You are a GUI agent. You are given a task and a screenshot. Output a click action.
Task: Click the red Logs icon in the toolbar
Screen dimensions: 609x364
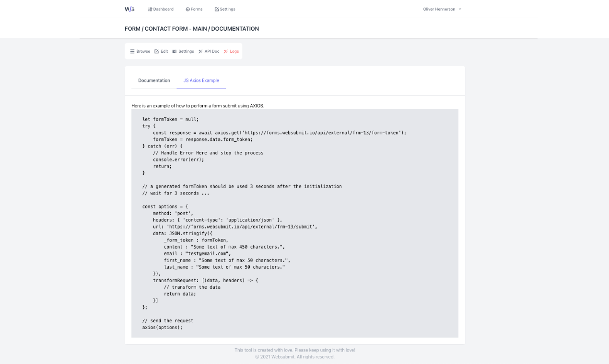click(x=226, y=51)
